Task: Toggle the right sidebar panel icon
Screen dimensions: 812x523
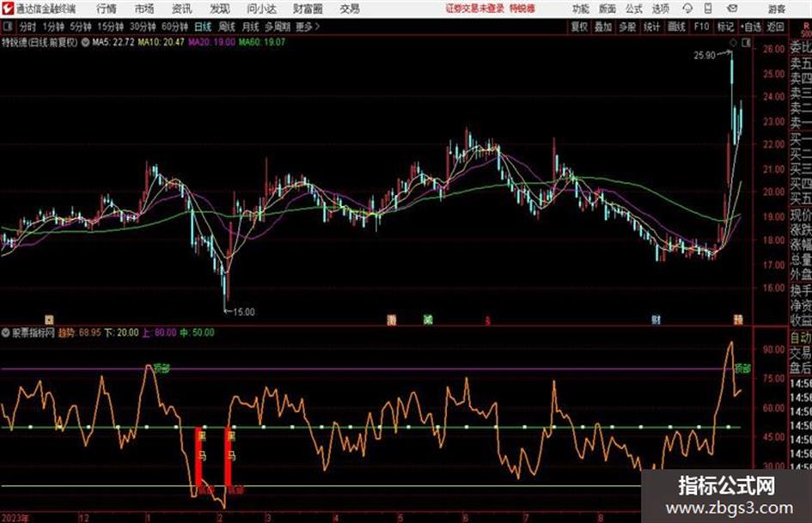Action: click(x=746, y=43)
